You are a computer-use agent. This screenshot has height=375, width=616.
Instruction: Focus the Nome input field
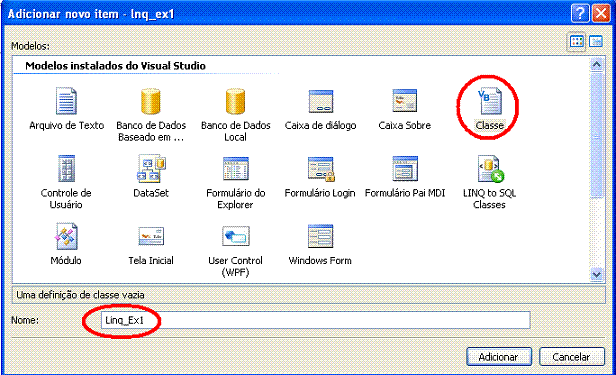pos(315,320)
